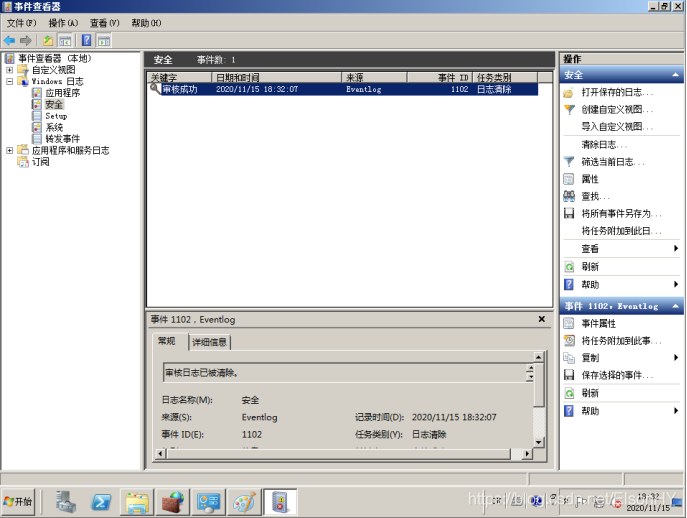Sort by the 日期和时间 column header
687x518 pixels.
(x=276, y=78)
